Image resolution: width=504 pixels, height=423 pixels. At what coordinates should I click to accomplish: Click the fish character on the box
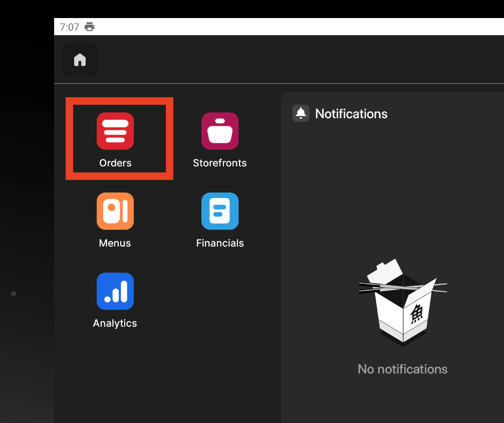pyautogui.click(x=417, y=314)
